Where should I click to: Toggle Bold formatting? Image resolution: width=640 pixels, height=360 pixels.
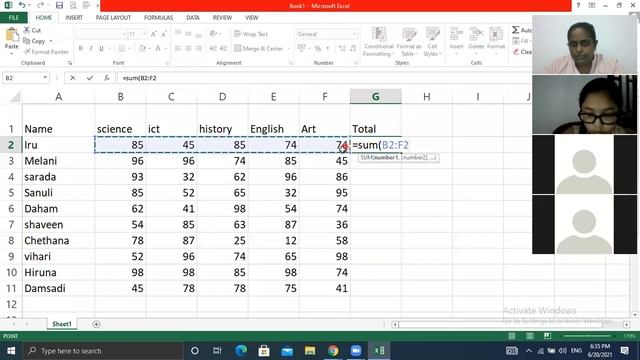tap(80, 49)
